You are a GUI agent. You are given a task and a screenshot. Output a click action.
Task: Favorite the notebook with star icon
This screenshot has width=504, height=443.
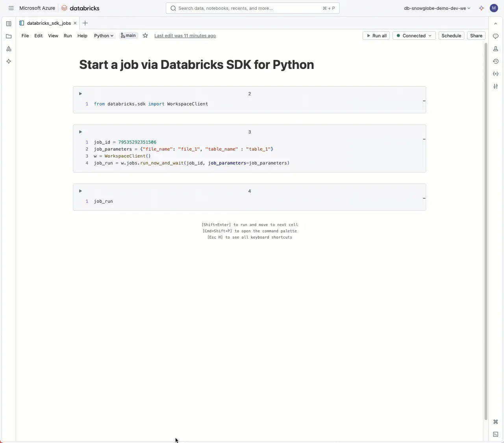(145, 35)
